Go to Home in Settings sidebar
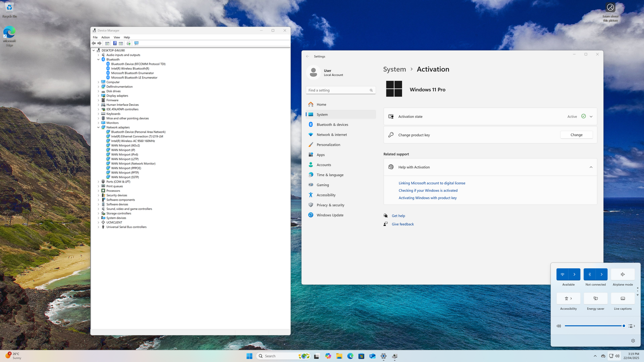This screenshot has width=644, height=362. [341, 105]
